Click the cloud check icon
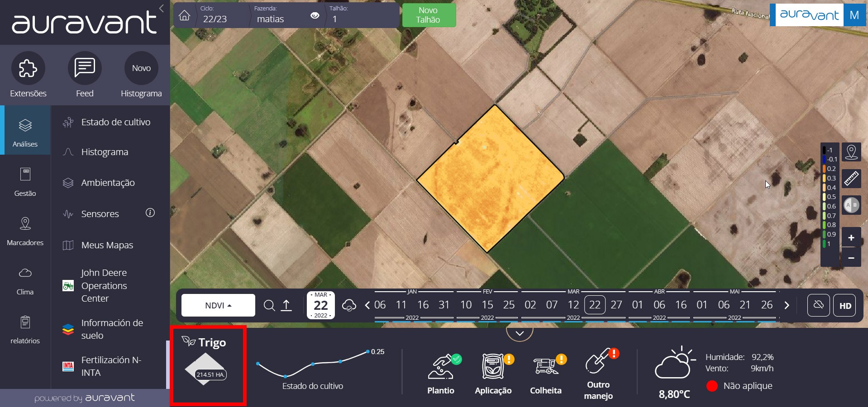Viewport: 868px width, 407px height. 349,306
